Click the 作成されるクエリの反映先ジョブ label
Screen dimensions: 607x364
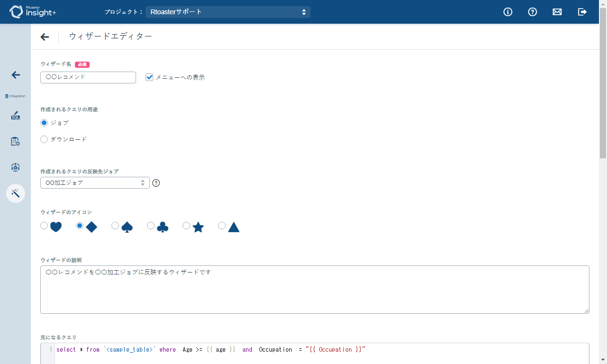click(79, 172)
